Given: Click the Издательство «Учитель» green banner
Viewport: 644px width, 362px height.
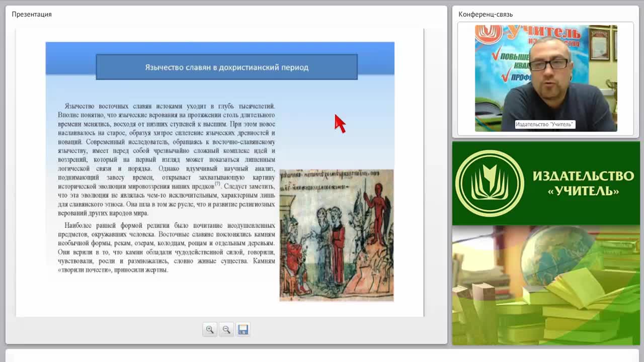Looking at the screenshot, I should click(546, 183).
